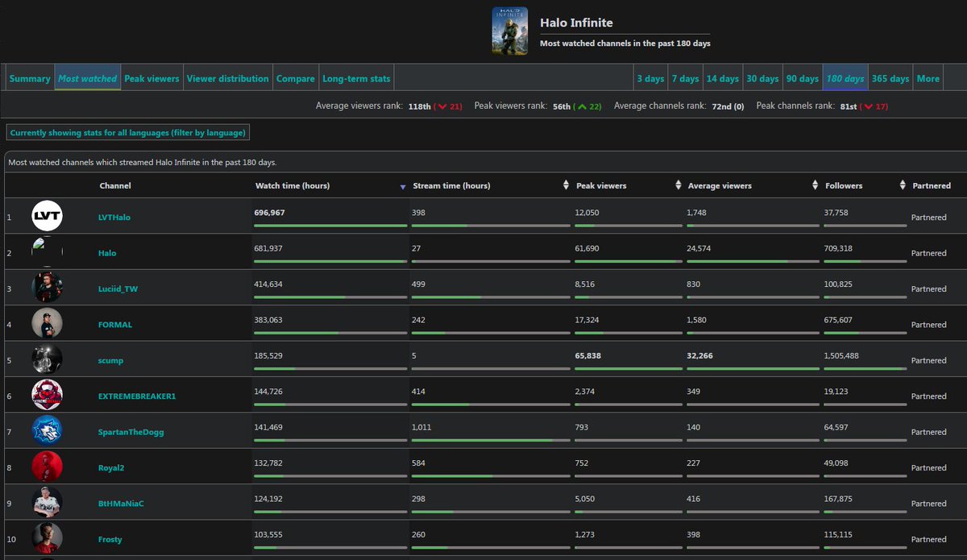Screen dimensions: 967x560
Task: Open the scump channel link
Action: click(111, 360)
